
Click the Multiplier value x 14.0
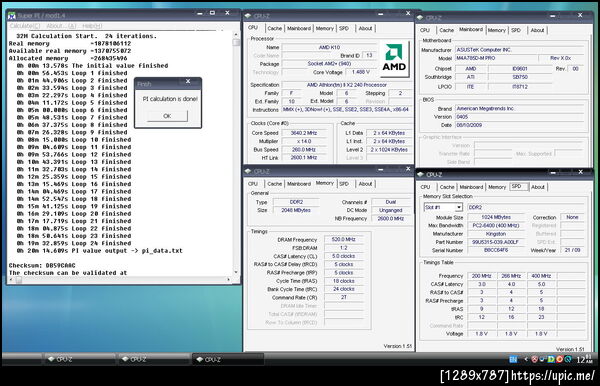click(304, 141)
